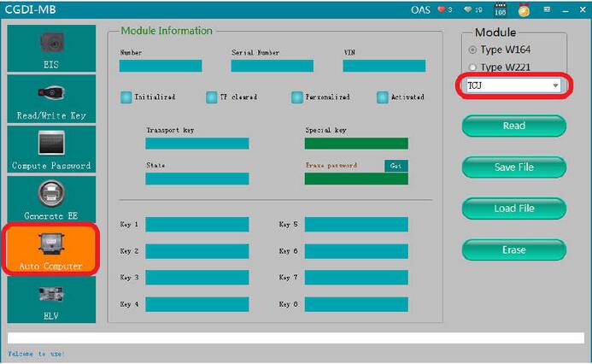Click the Load File button
Image resolution: width=592 pixels, height=364 pixels.
514,208
